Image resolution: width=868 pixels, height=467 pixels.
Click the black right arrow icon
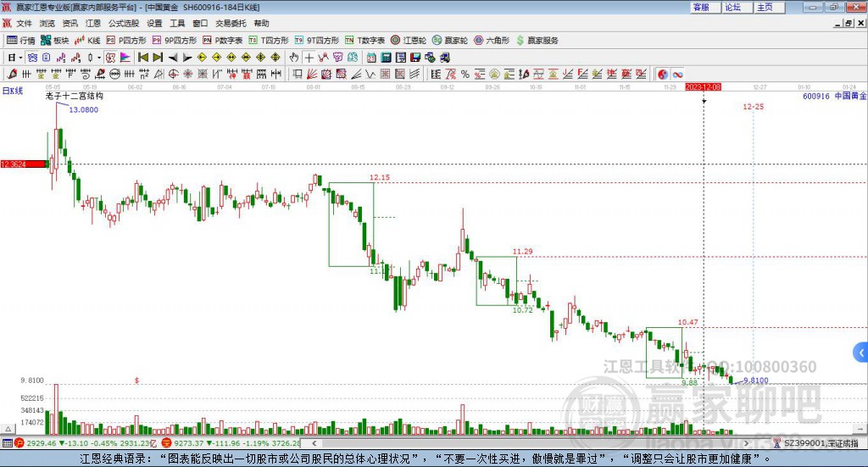(x=187, y=58)
